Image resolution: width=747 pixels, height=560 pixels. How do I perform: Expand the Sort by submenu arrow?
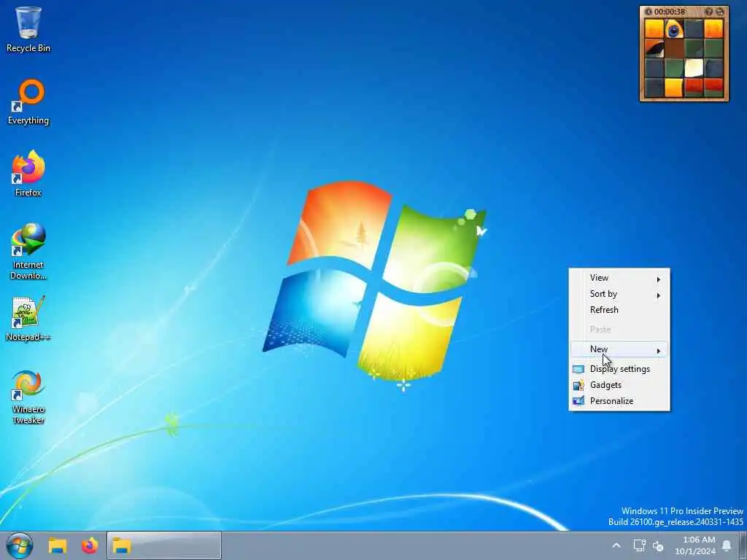[659, 295]
